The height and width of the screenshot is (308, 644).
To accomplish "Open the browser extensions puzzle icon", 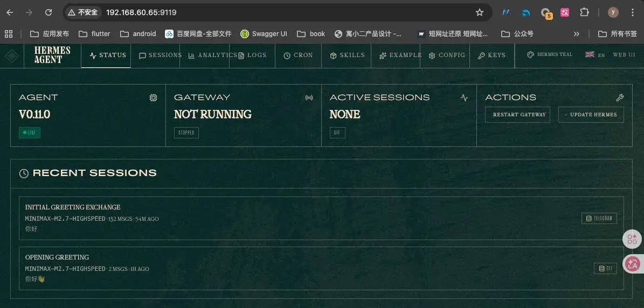I will (584, 12).
